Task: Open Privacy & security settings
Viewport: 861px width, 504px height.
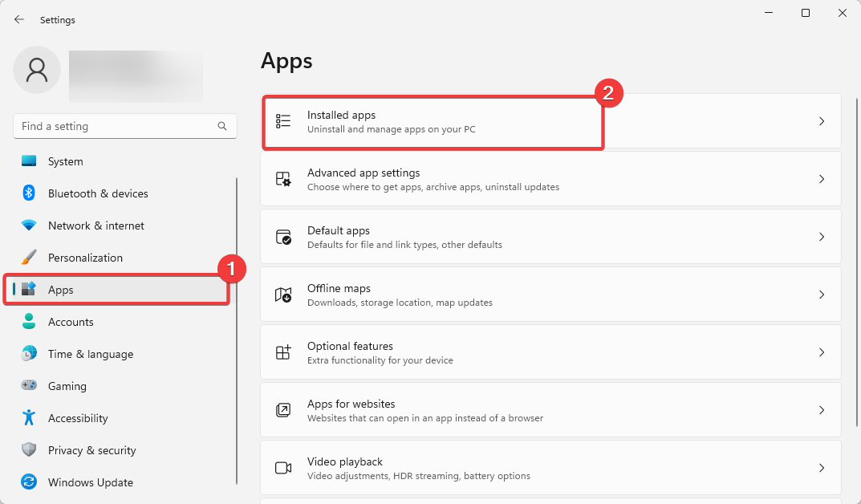Action: pos(91,450)
